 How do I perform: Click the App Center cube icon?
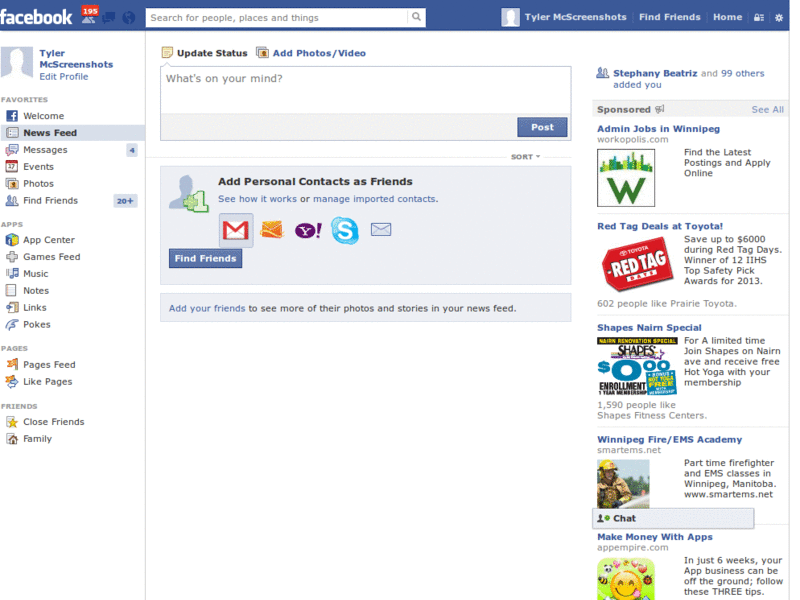click(x=12, y=240)
